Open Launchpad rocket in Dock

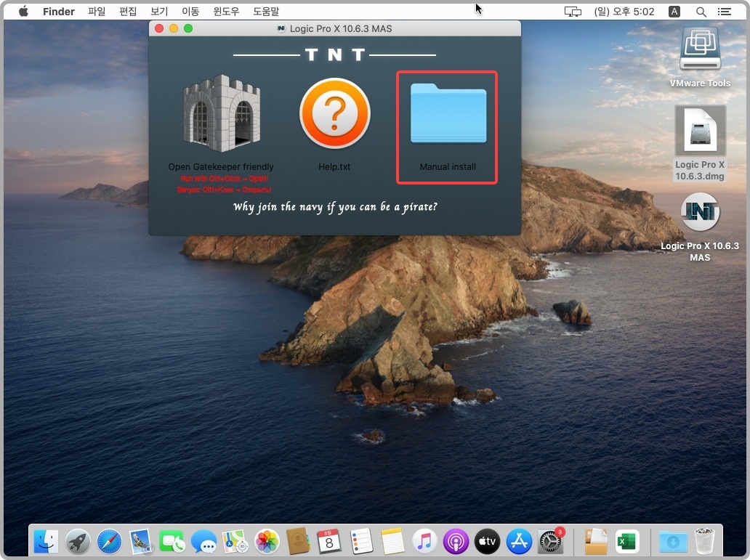point(78,541)
